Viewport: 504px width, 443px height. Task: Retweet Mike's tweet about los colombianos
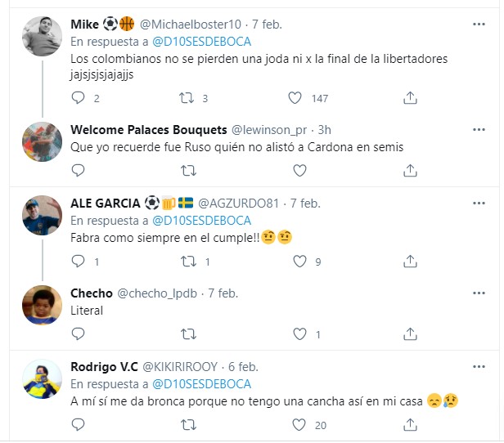(x=188, y=98)
